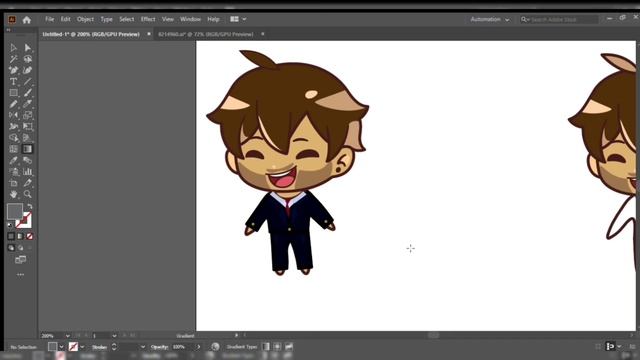Select the Artboard tool

pyautogui.click(x=13, y=183)
